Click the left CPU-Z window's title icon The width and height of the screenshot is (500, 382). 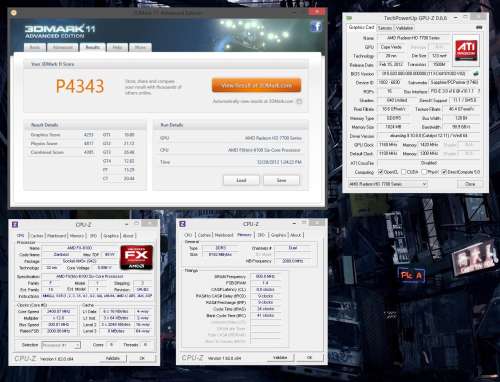[x=15, y=224]
